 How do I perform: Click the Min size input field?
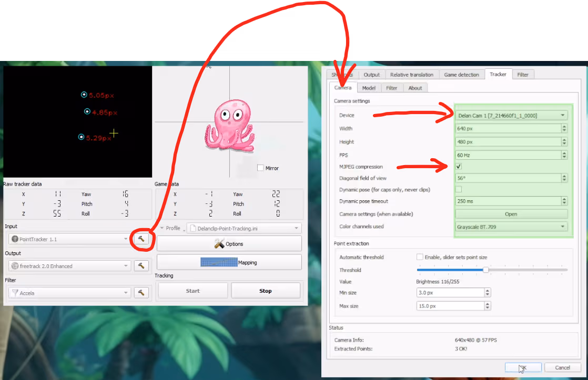[449, 293]
